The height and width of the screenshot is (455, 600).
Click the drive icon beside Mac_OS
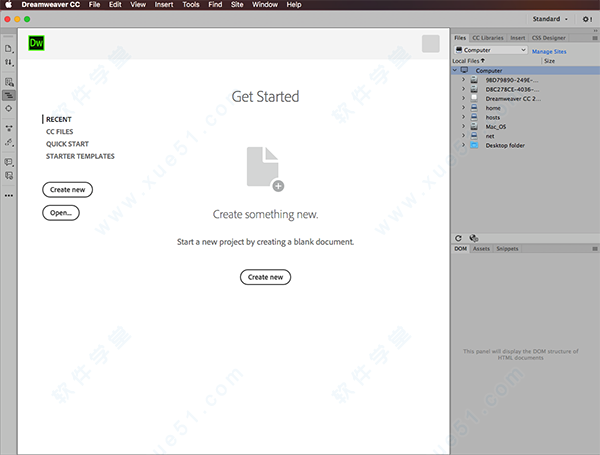pos(474,126)
